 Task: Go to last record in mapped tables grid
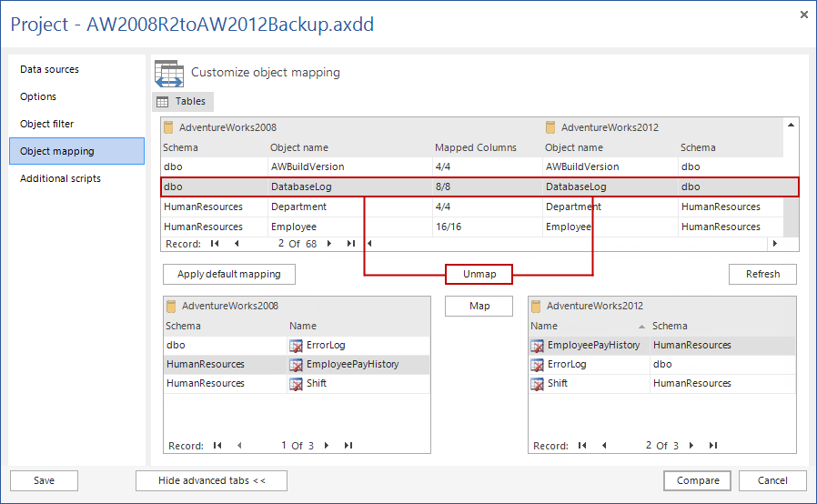click(350, 244)
